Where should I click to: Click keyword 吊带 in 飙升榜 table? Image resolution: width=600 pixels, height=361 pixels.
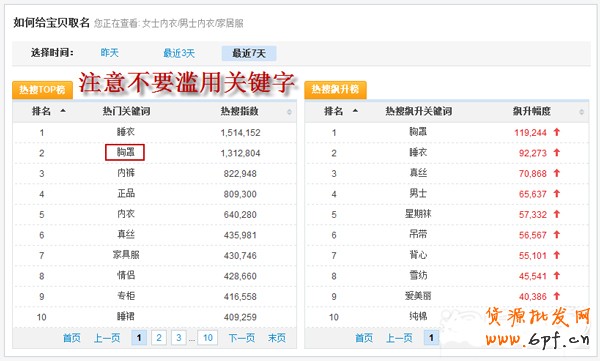point(418,234)
